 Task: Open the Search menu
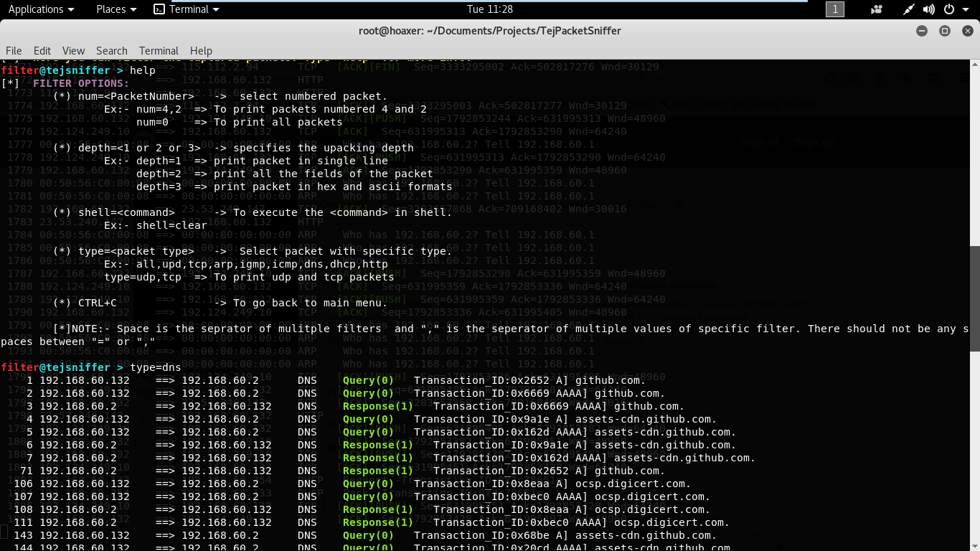[x=112, y=50]
